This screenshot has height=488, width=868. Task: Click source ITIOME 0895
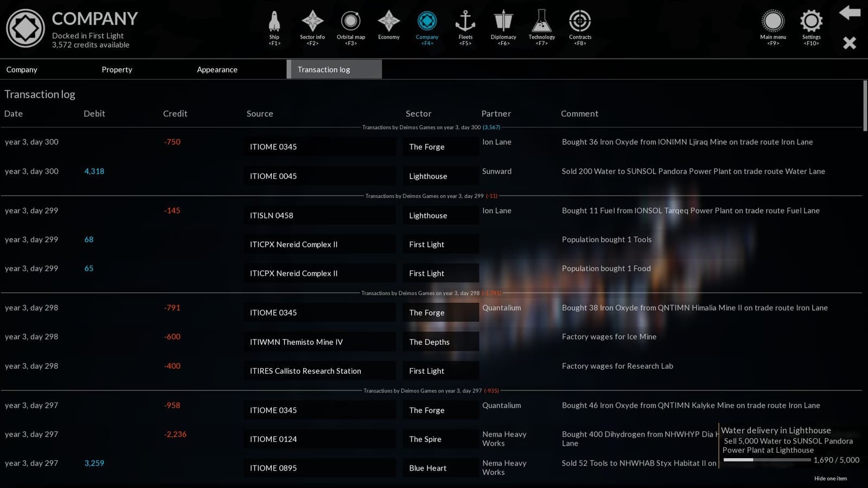pyautogui.click(x=320, y=468)
